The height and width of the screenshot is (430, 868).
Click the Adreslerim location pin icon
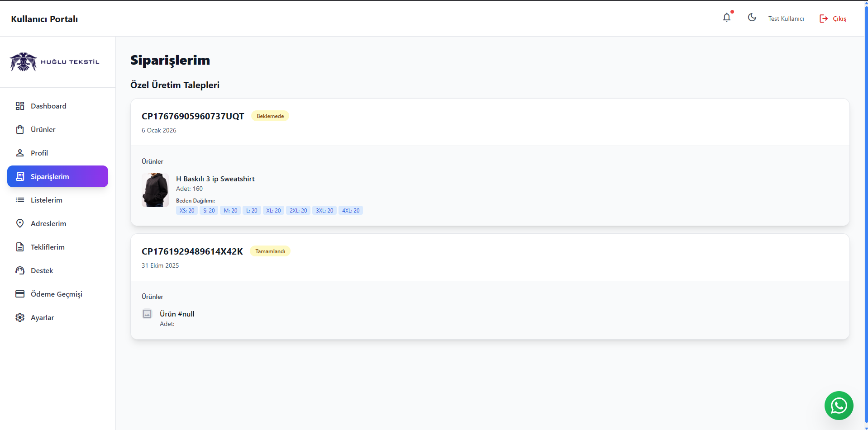(20, 223)
